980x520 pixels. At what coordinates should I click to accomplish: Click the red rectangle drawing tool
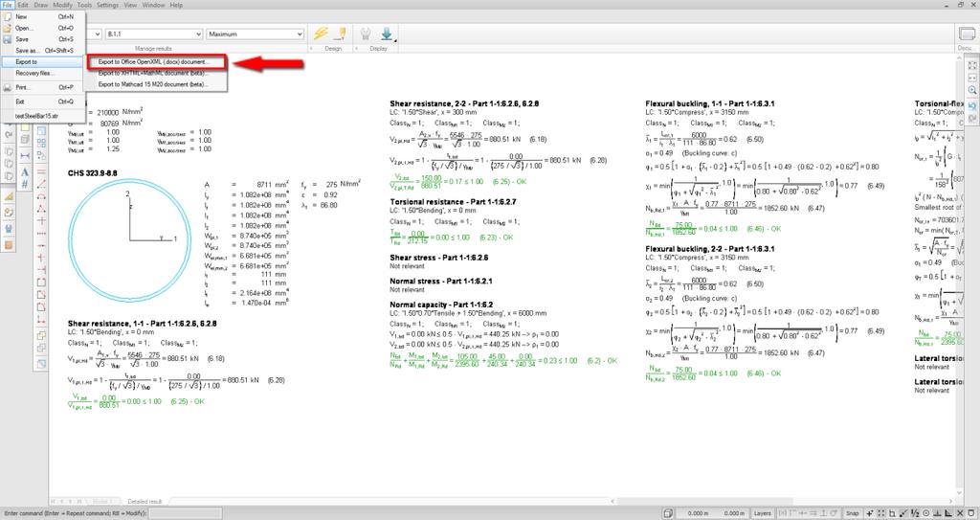[x=41, y=283]
